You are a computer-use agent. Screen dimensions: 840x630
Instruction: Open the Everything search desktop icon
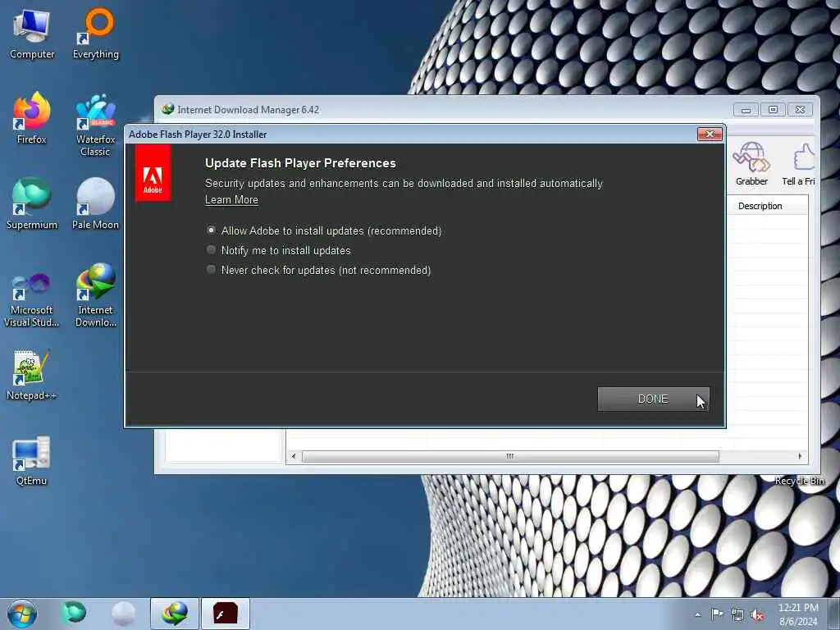96,33
